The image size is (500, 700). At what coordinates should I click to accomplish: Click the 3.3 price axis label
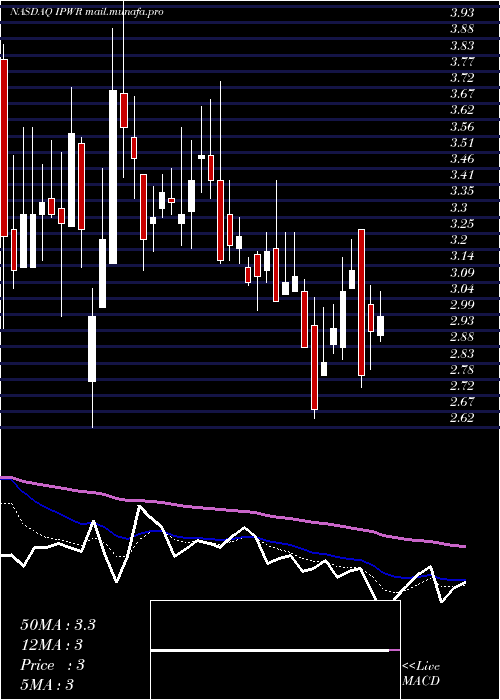458,208
